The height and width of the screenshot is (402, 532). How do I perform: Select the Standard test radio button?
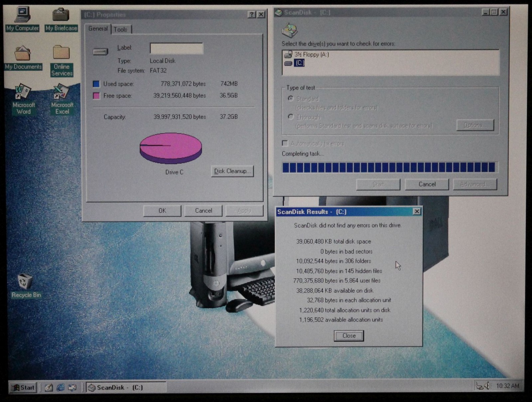coord(291,98)
